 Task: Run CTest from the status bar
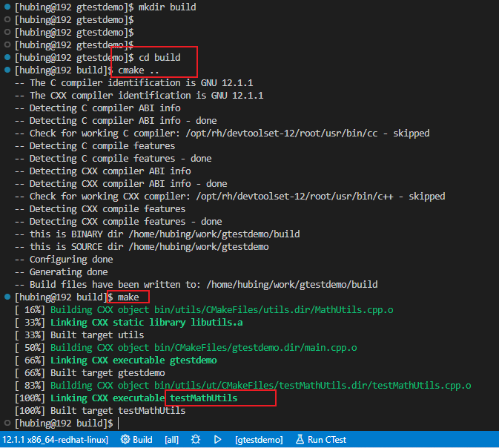321,440
